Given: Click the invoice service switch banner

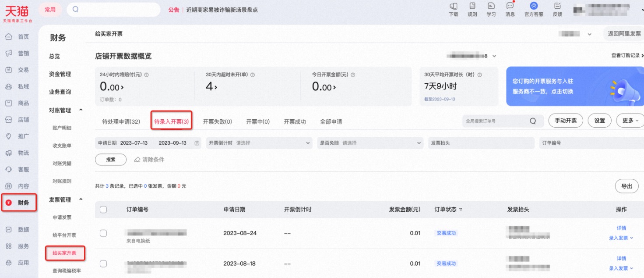Looking at the screenshot, I should coord(575,86).
